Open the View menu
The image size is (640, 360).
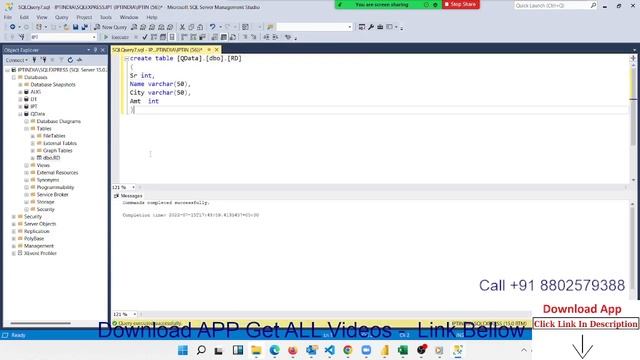tap(42, 17)
